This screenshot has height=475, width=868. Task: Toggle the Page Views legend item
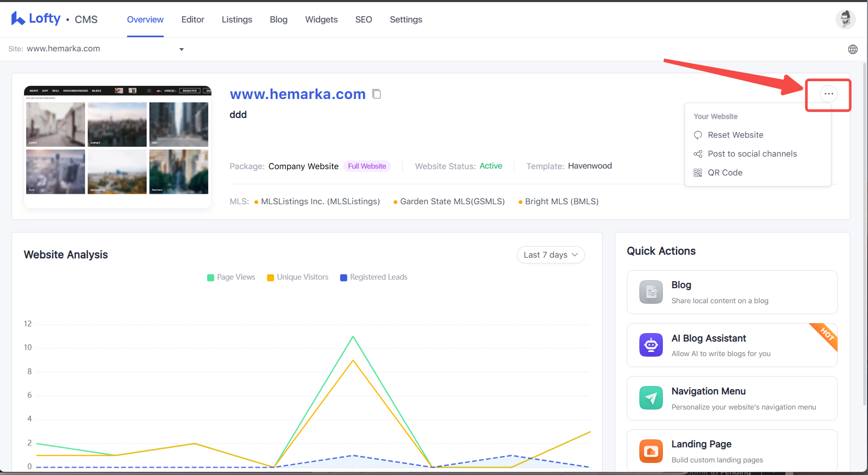(x=231, y=277)
